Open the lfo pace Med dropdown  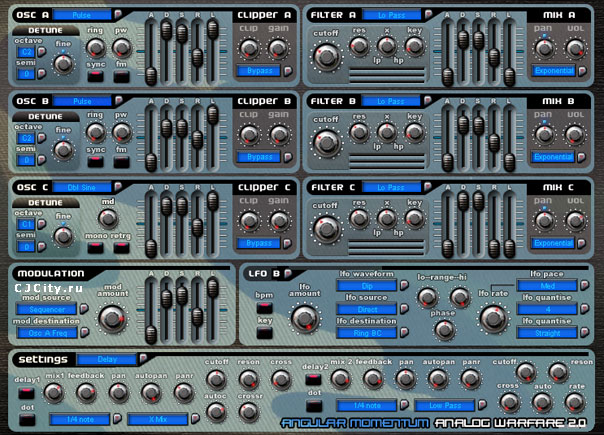[547, 286]
